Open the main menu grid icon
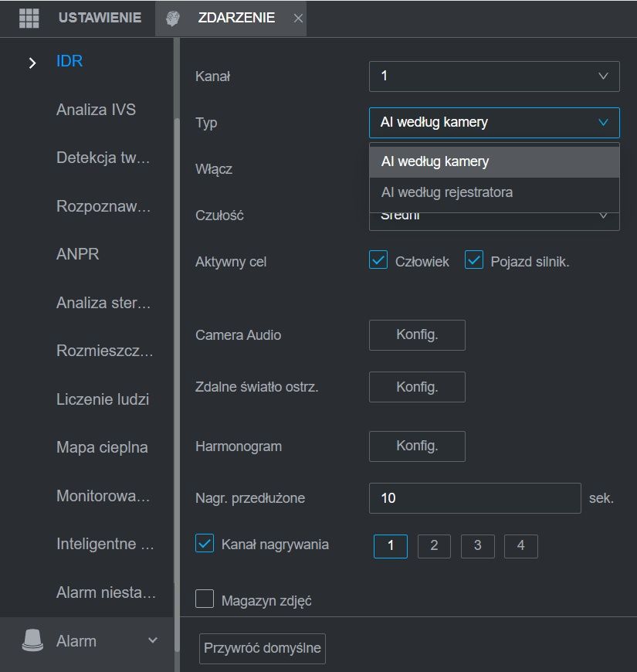 (29, 19)
